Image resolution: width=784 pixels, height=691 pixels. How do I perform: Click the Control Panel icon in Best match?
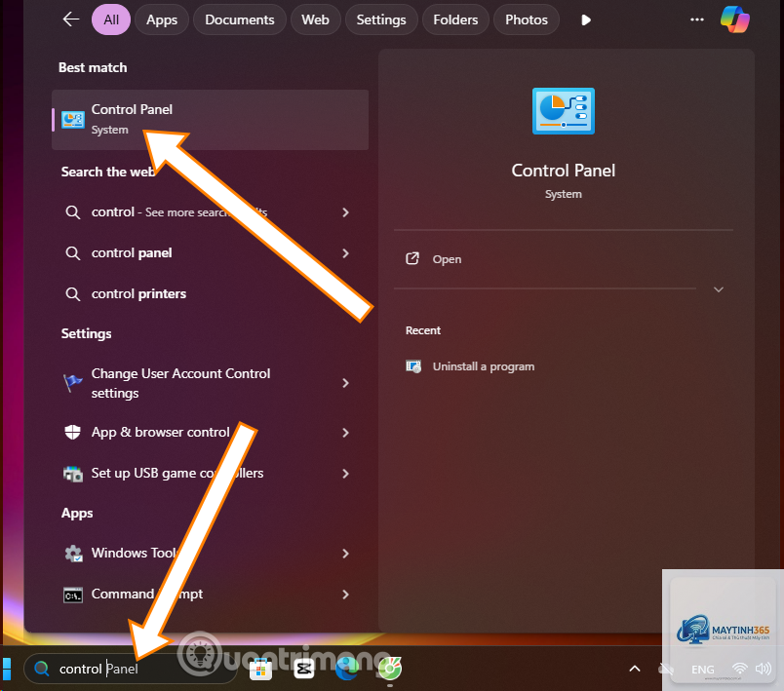[73, 120]
